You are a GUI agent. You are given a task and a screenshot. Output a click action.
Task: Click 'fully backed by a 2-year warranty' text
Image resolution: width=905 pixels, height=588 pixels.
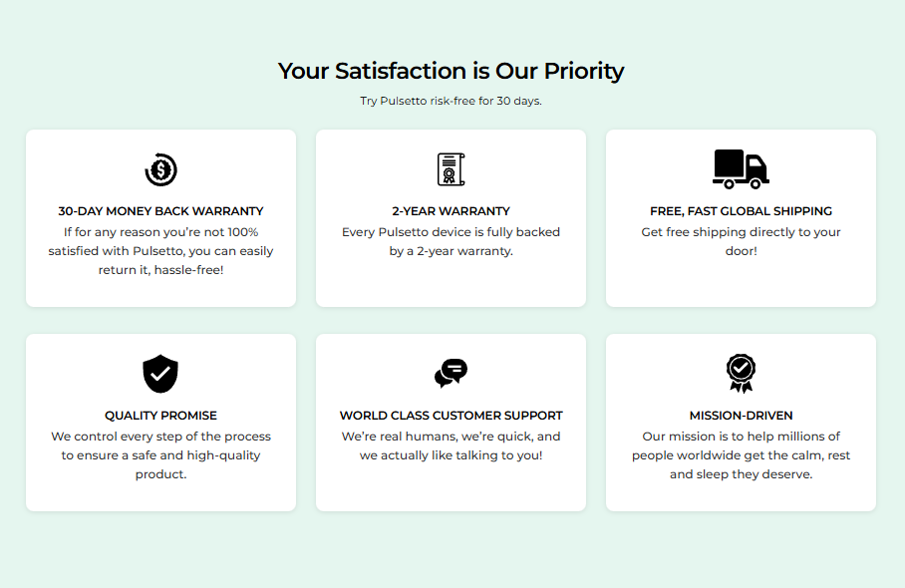pos(451,242)
